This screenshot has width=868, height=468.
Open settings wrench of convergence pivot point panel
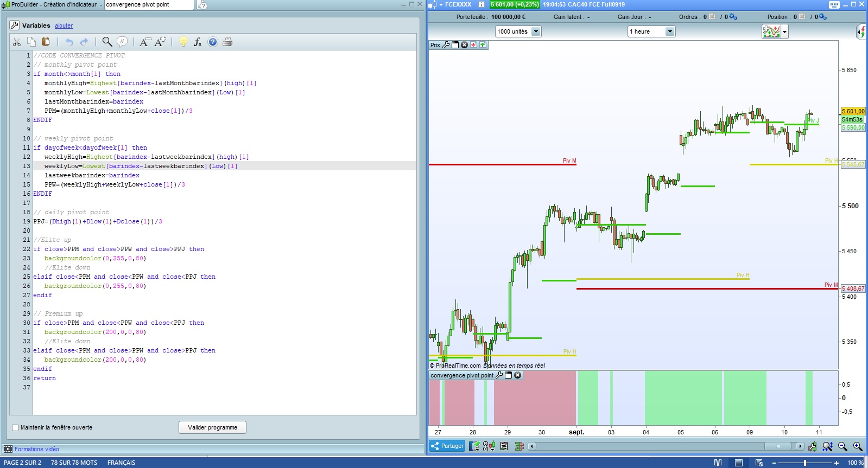tap(499, 375)
